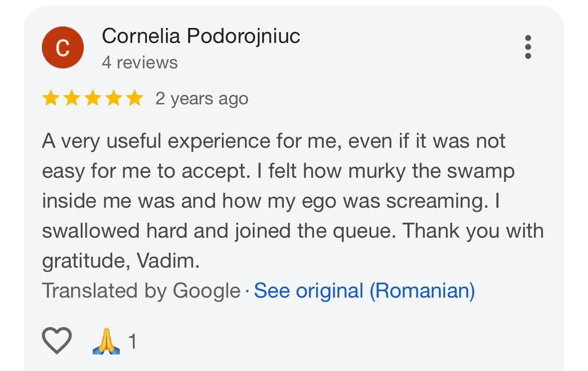Image resolution: width=588 pixels, height=371 pixels.
Task: Click the "easy for me to accept" text line
Action: tap(145, 171)
